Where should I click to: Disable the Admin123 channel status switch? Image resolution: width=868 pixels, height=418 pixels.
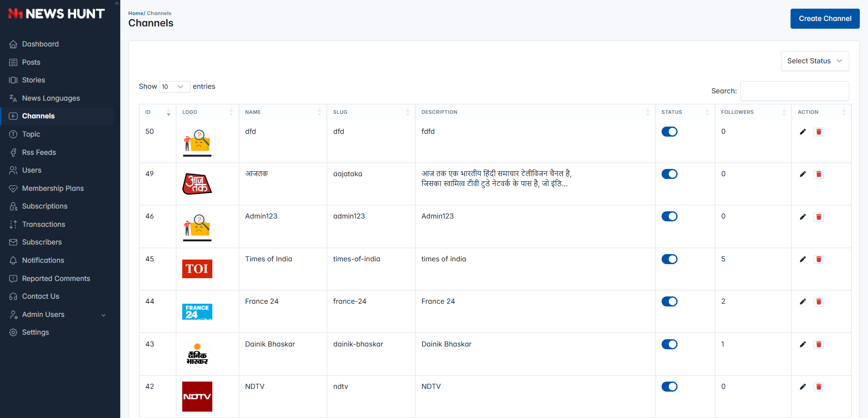(669, 216)
